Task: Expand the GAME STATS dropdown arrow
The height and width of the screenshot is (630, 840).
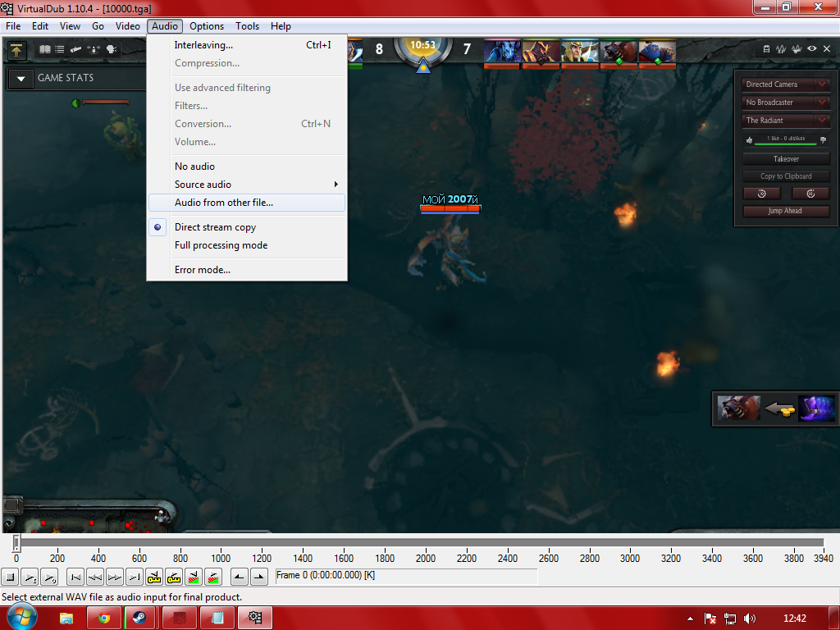Action: pos(21,79)
